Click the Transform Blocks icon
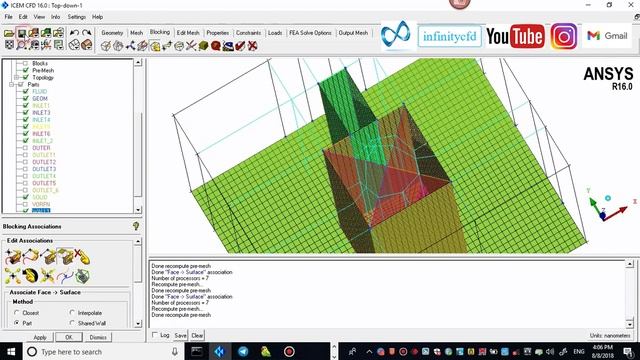The image size is (640, 360). point(179,46)
